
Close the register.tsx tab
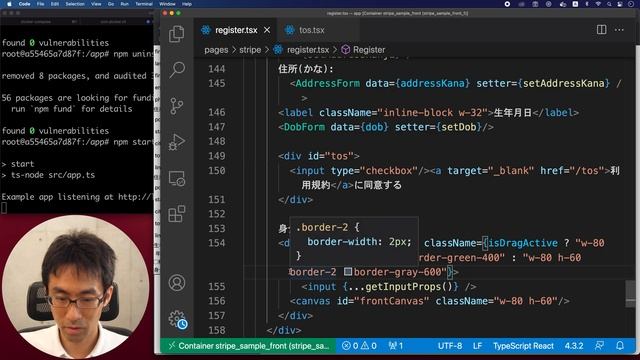(x=267, y=30)
